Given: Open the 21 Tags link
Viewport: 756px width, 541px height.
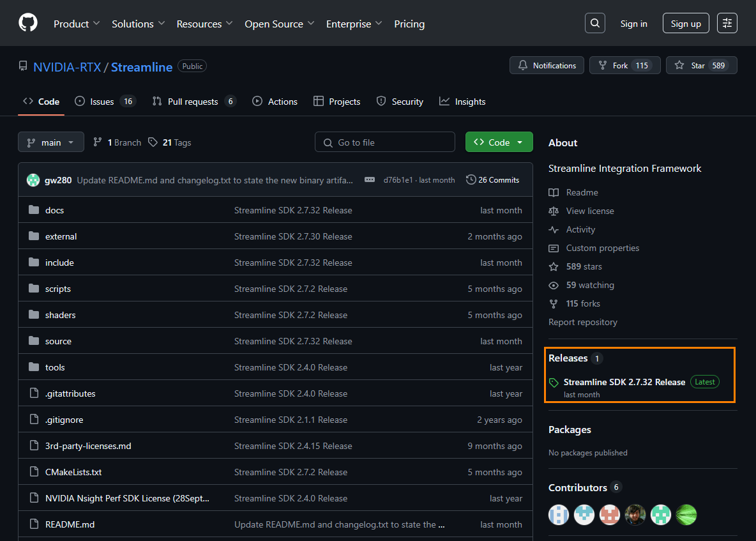Looking at the screenshot, I should coord(170,142).
